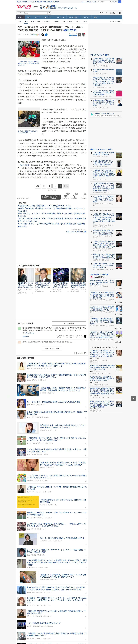Share article on Facebook icon
Viewport: 138px width, 644px height.
(x=46, y=35)
